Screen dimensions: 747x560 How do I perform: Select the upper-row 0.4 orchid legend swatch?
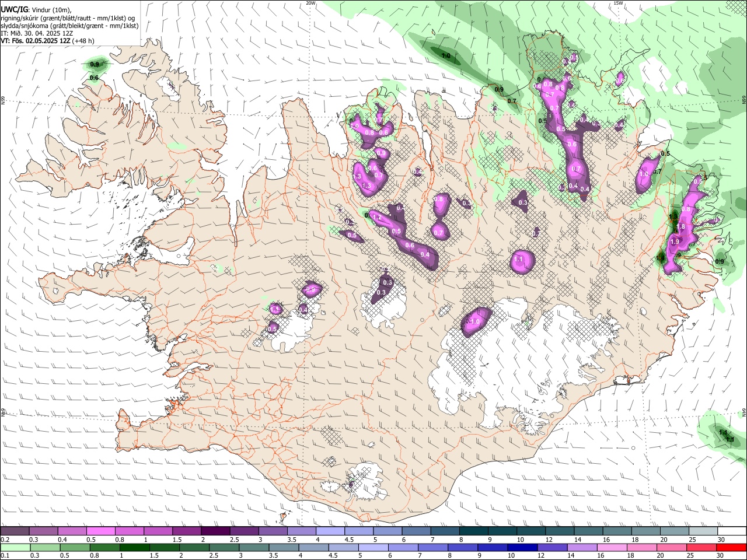click(x=72, y=531)
